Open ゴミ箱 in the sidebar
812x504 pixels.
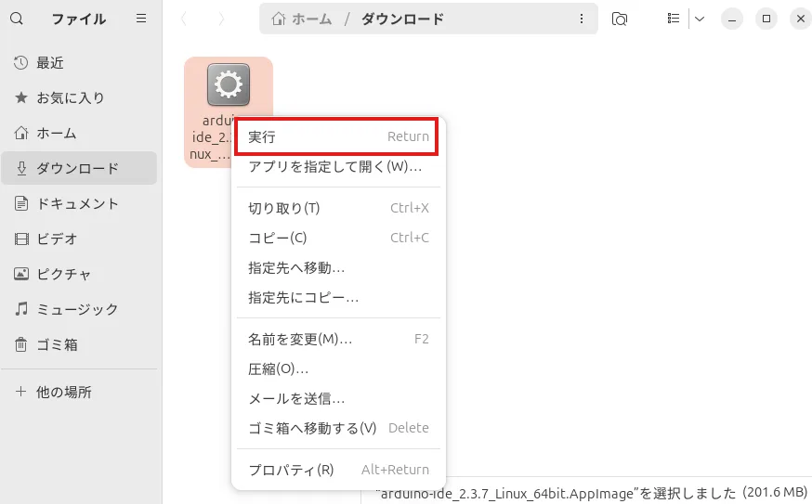point(57,344)
